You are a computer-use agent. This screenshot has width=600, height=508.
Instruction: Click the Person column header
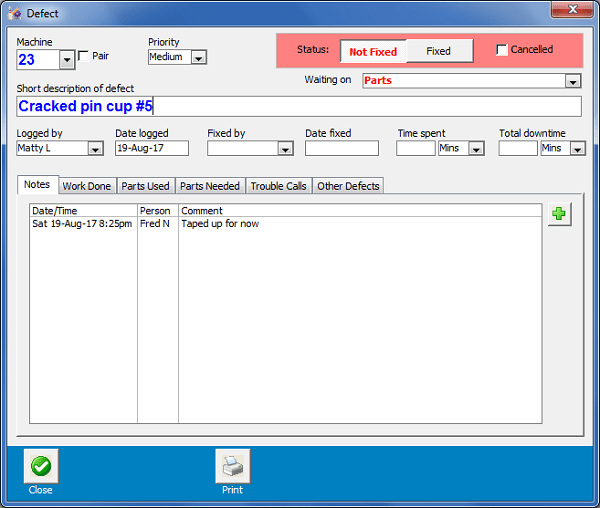click(158, 211)
